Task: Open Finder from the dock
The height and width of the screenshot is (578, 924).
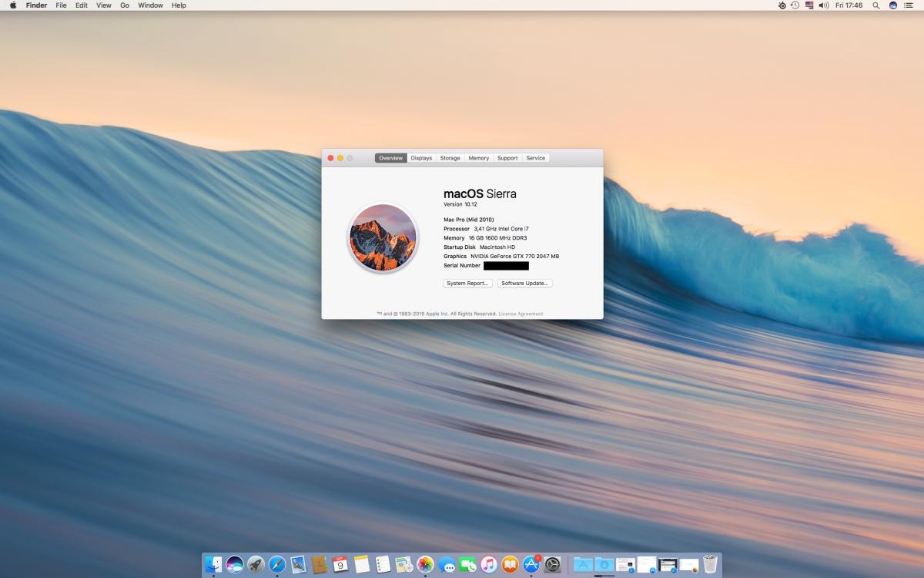Action: pos(213,565)
